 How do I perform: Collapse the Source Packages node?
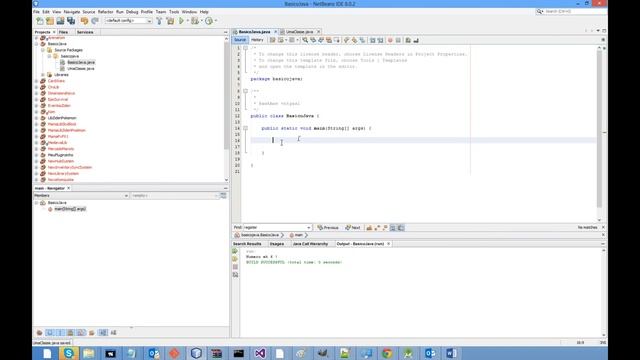43,50
